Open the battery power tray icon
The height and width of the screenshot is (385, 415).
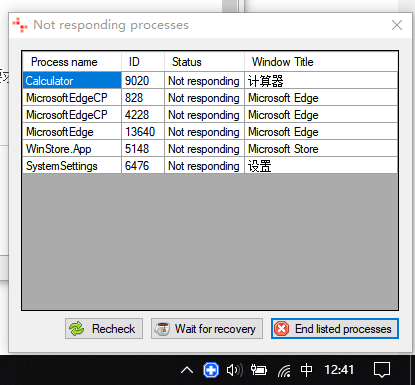pyautogui.click(x=259, y=370)
